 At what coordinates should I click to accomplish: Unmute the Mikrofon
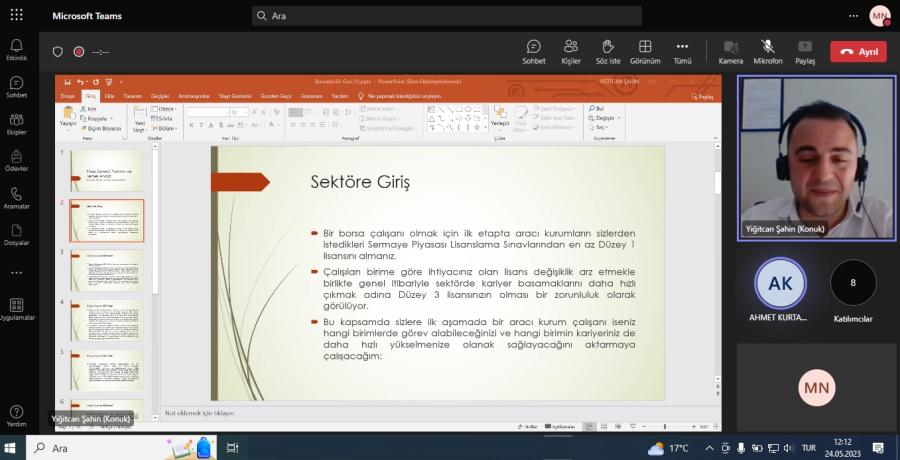tap(768, 51)
